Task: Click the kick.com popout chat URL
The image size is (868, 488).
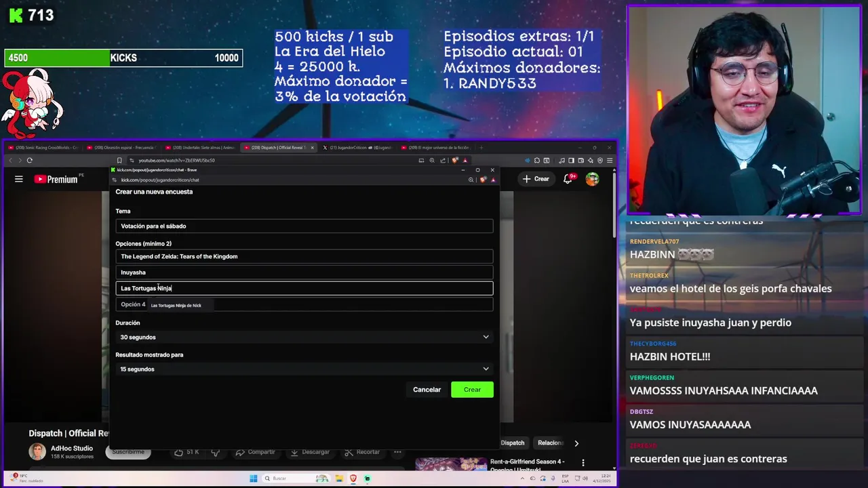Action: pos(160,180)
